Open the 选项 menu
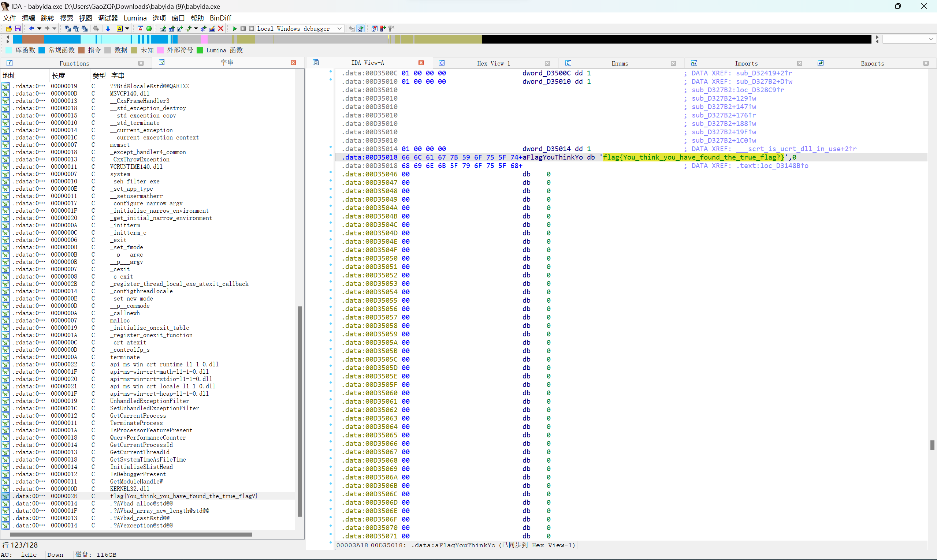 (x=159, y=18)
